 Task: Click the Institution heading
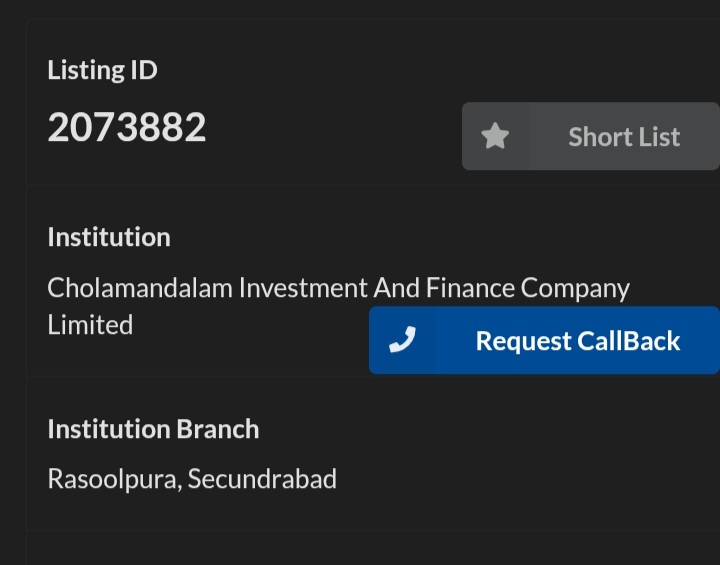coord(109,237)
